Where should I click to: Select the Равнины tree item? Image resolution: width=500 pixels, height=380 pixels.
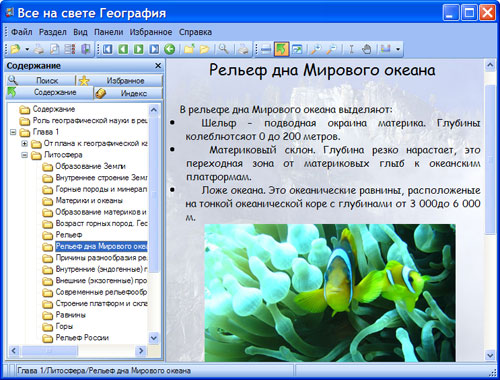tap(71, 315)
